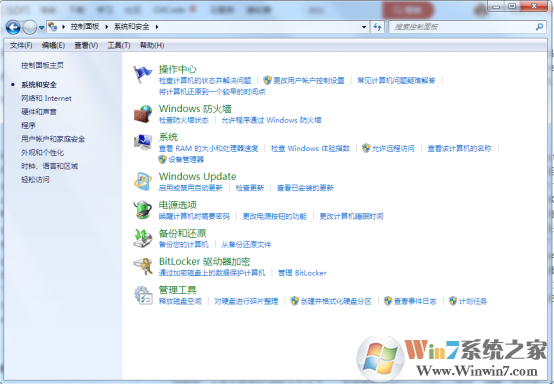
Task: Click the greyed Forward arrow button
Action: coord(30,27)
